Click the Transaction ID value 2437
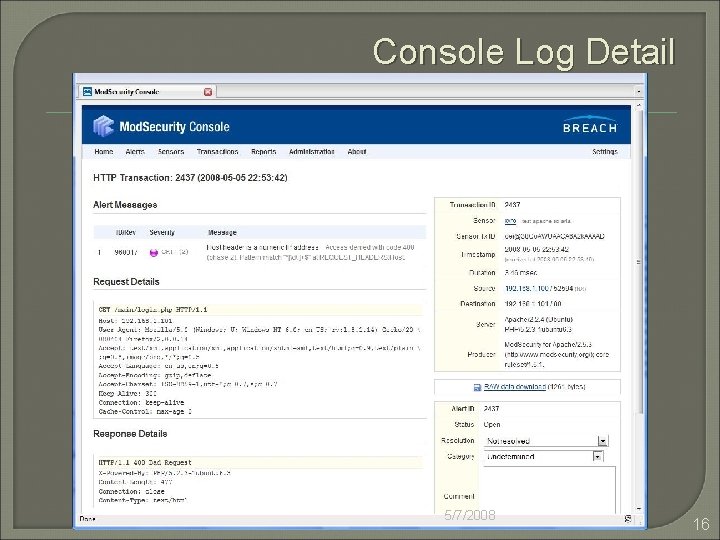This screenshot has height=540, width=720. pyautogui.click(x=512, y=205)
